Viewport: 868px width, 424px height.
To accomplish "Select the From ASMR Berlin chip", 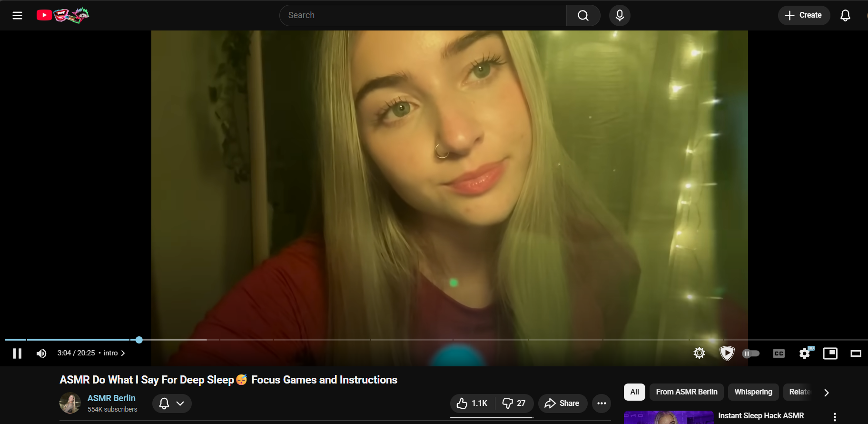I will [x=687, y=392].
